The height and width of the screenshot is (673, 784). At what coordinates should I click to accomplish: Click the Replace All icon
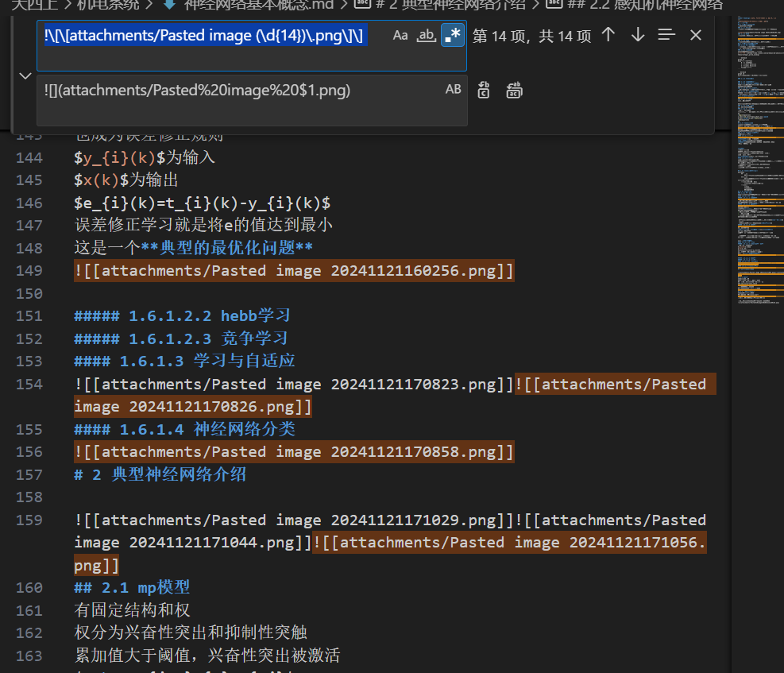(514, 90)
